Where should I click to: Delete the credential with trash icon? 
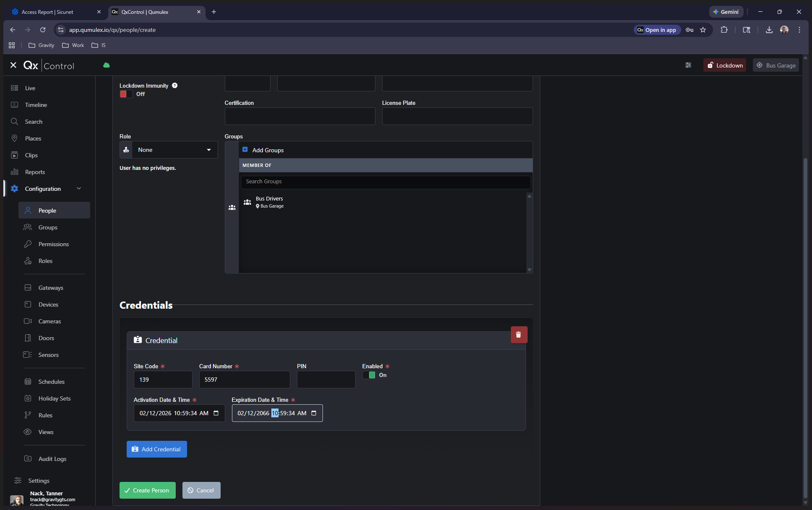pyautogui.click(x=518, y=335)
